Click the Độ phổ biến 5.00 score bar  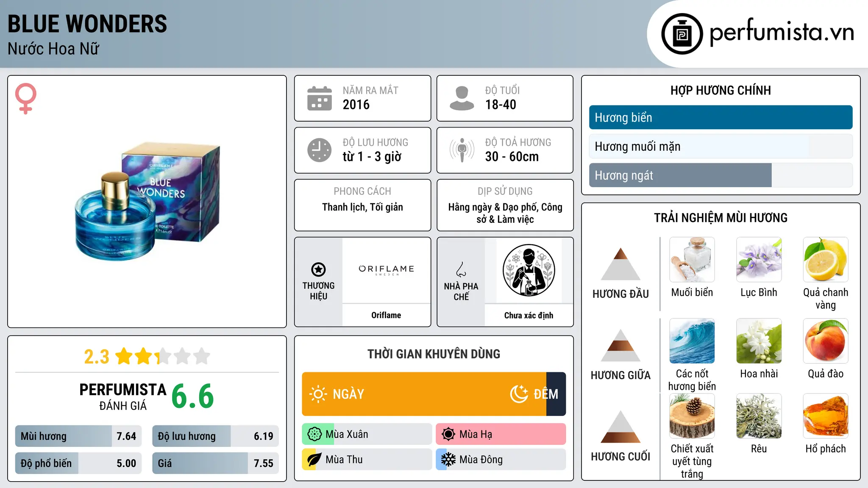click(78, 463)
